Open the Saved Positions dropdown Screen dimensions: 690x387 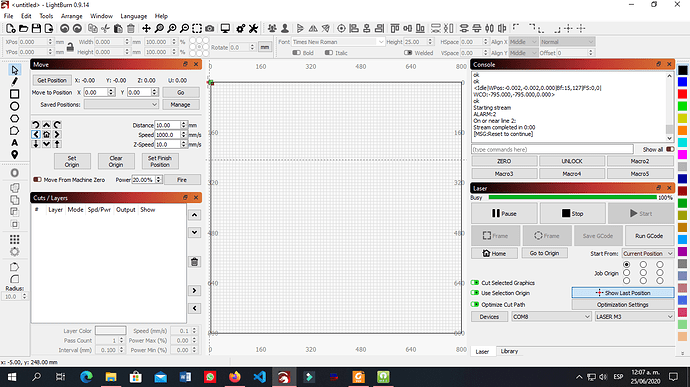pyautogui.click(x=121, y=104)
